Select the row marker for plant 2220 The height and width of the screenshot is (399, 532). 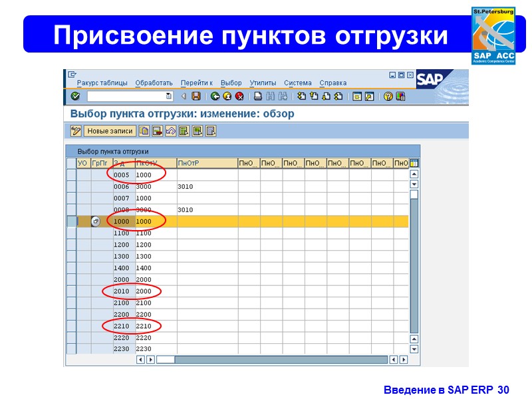[x=71, y=338]
